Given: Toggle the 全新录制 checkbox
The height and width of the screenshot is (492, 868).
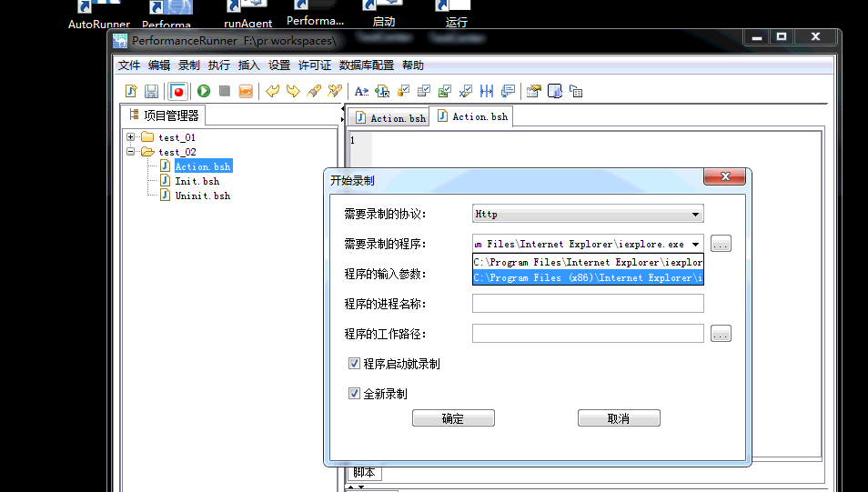Looking at the screenshot, I should coord(354,394).
